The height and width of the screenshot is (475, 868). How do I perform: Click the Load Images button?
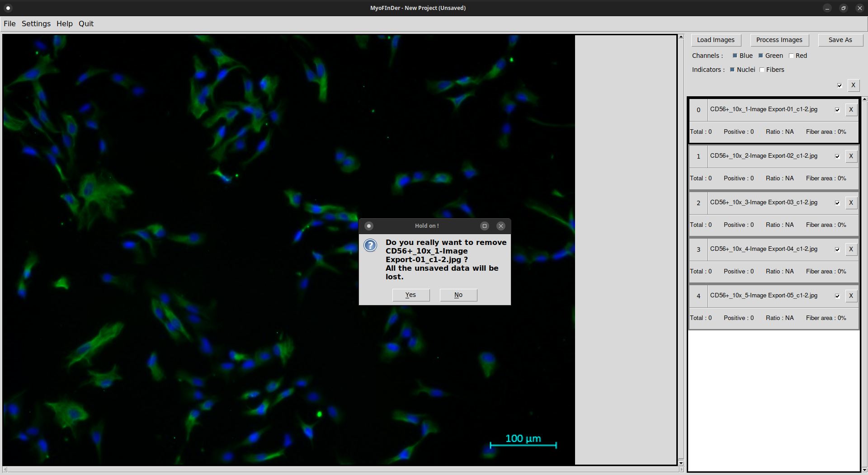[x=716, y=40]
